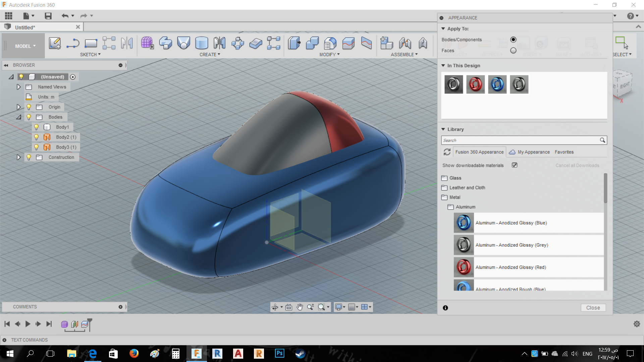The width and height of the screenshot is (644, 362).
Task: Click the Look At camera icon
Action: (x=288, y=307)
